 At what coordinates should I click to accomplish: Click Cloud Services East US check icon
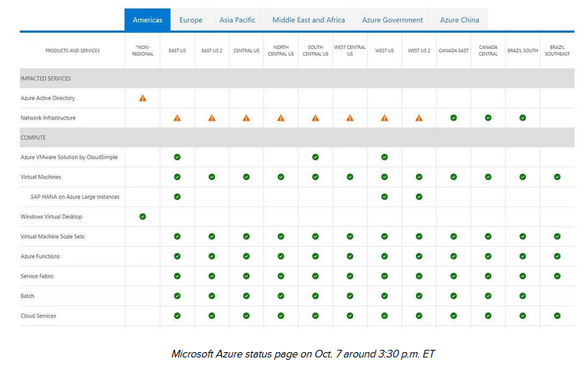pos(177,315)
